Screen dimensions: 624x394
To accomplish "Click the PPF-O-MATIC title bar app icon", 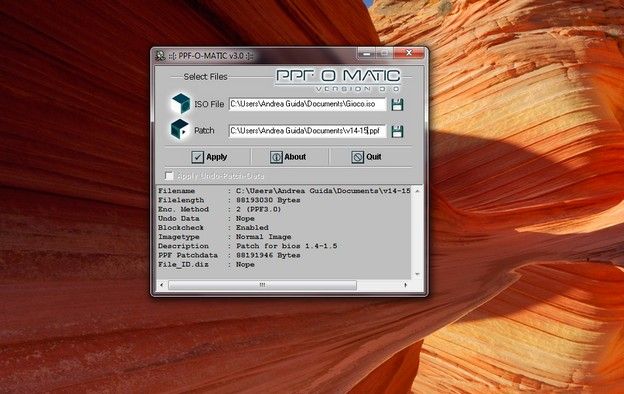I will [160, 55].
